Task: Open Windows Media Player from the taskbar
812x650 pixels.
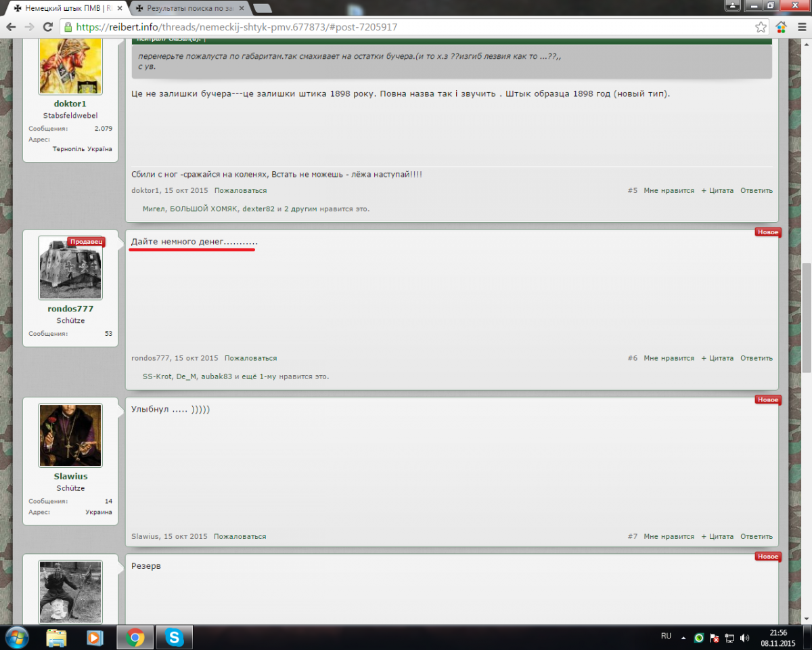Action: [95, 637]
